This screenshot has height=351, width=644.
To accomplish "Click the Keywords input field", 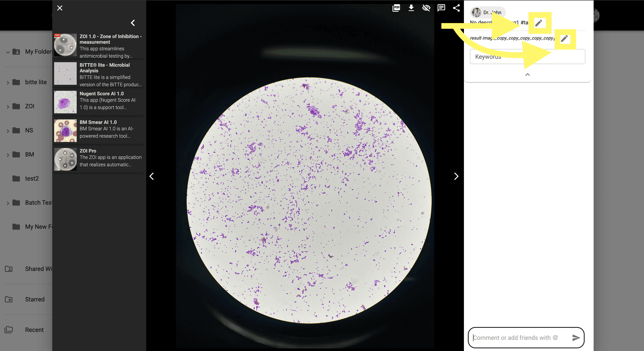I will coord(527,57).
